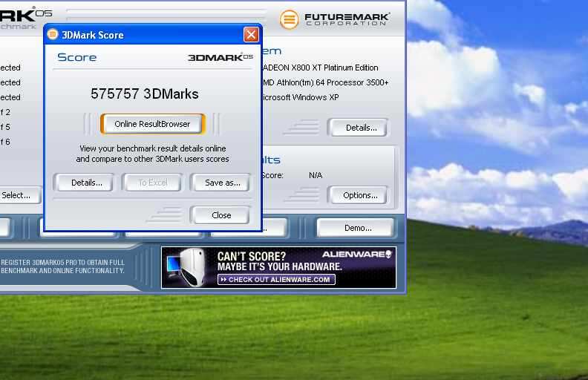Click the Athlon 64 Processor 3500+ text
The height and width of the screenshot is (380, 588).
[x=325, y=82]
